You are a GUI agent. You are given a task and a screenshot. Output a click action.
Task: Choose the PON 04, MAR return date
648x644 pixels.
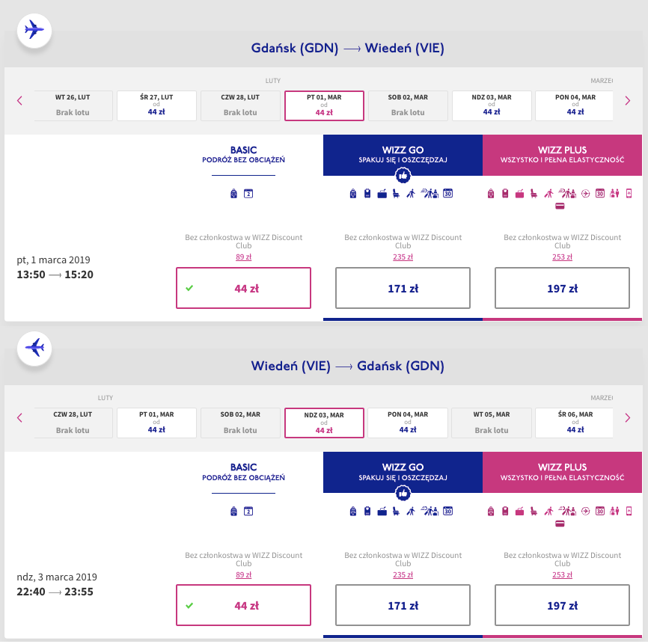click(408, 423)
